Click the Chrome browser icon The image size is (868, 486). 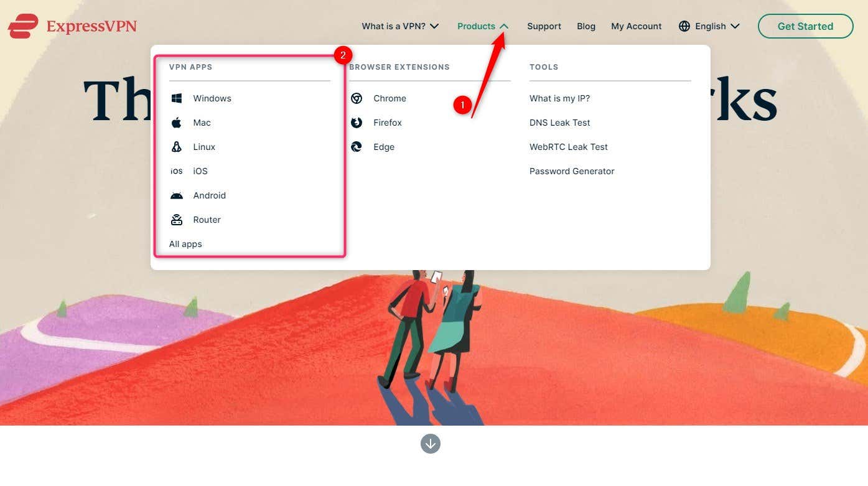(357, 98)
